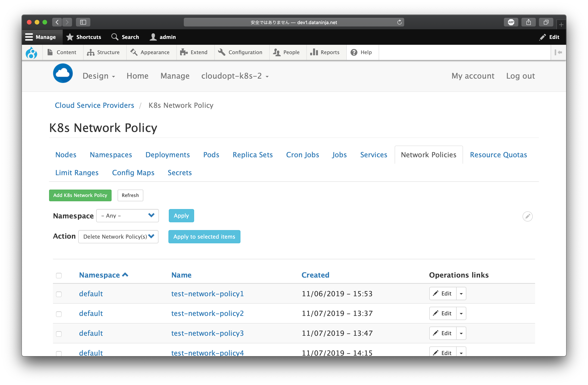Click the circular pencil edit icon

(x=528, y=216)
